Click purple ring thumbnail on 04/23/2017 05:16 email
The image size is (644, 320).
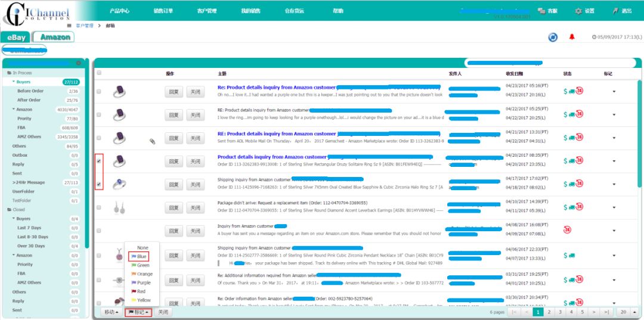click(119, 92)
